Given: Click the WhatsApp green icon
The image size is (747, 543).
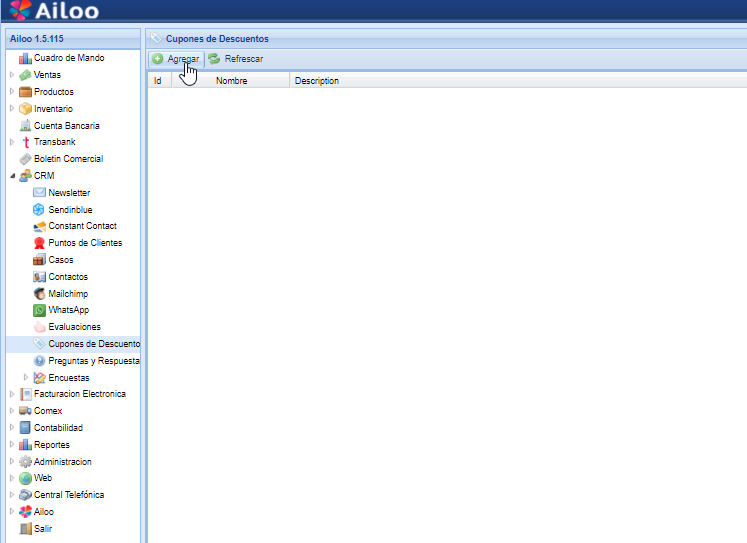Looking at the screenshot, I should (40, 311).
